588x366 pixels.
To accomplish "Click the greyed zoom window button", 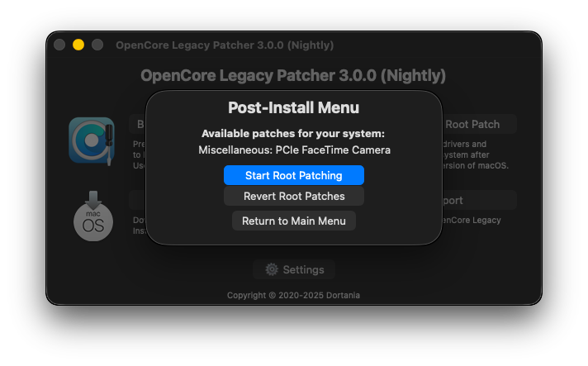I will tap(97, 45).
